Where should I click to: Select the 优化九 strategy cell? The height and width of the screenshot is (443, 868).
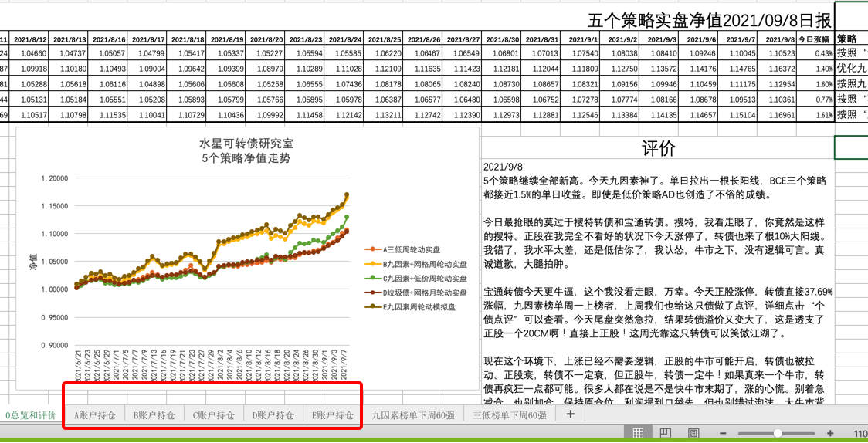(851, 69)
